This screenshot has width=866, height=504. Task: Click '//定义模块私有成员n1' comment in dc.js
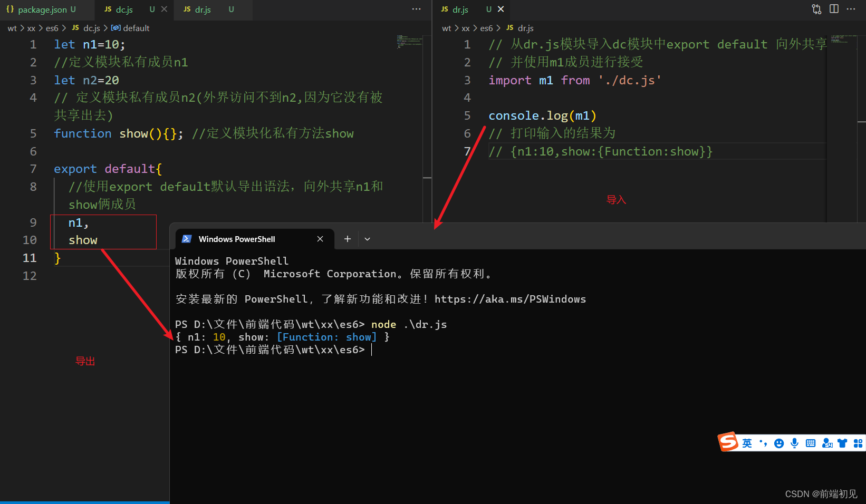(x=121, y=62)
